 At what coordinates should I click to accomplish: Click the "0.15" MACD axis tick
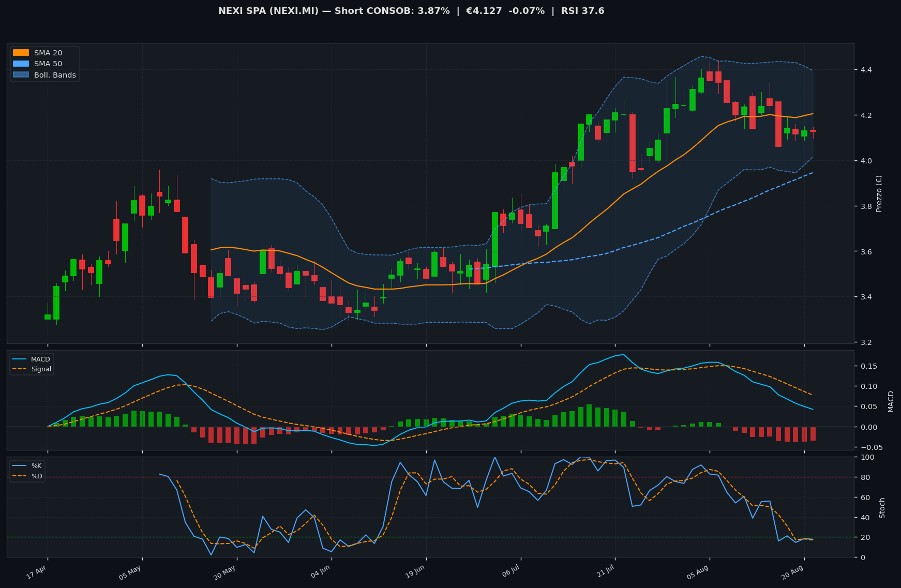coord(868,366)
